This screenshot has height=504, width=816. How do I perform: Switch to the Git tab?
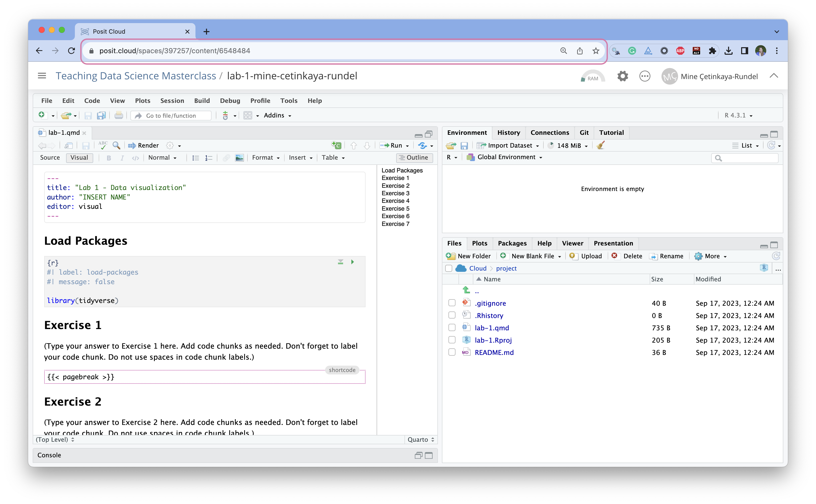pos(584,133)
